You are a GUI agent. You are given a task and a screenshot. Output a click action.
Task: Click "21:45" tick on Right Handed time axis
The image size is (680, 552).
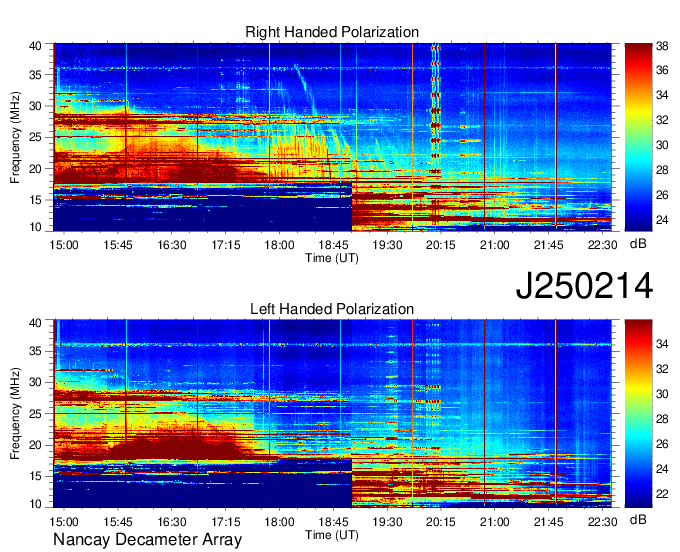coord(548,245)
